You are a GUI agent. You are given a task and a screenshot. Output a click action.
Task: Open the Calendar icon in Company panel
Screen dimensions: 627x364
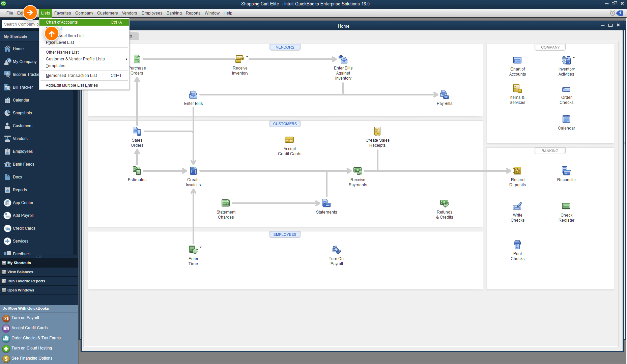pos(566,119)
